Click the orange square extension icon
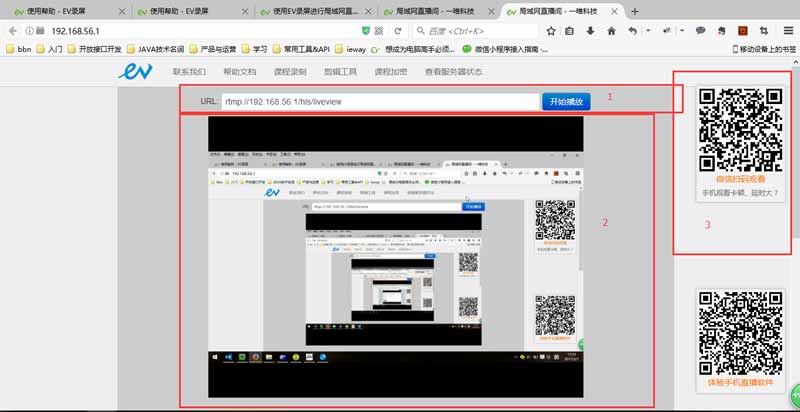Image resolution: width=800 pixels, height=412 pixels. (742, 31)
